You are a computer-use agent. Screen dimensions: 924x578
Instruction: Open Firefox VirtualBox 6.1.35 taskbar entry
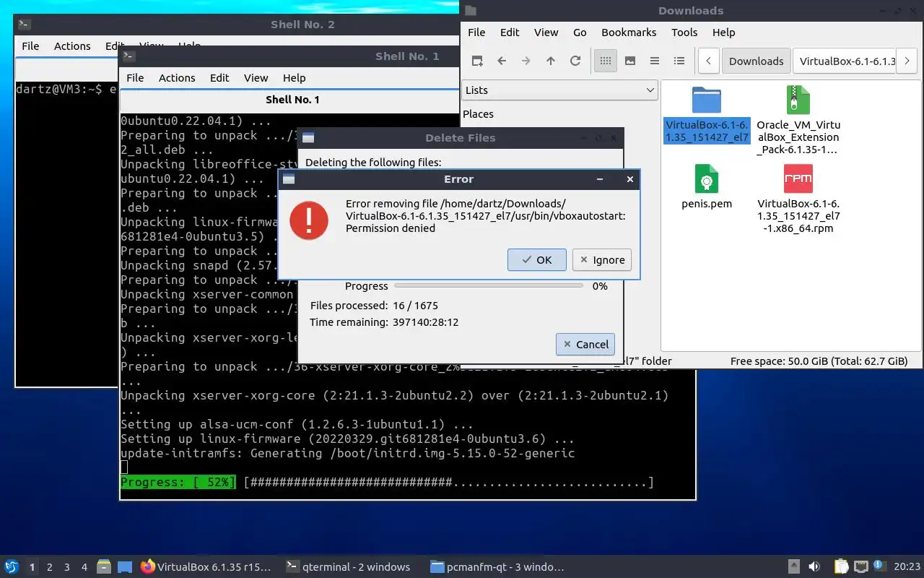tap(206, 567)
